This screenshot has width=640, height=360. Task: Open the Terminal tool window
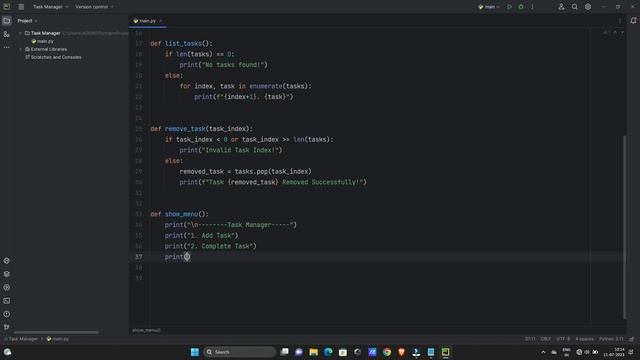pyautogui.click(x=7, y=301)
